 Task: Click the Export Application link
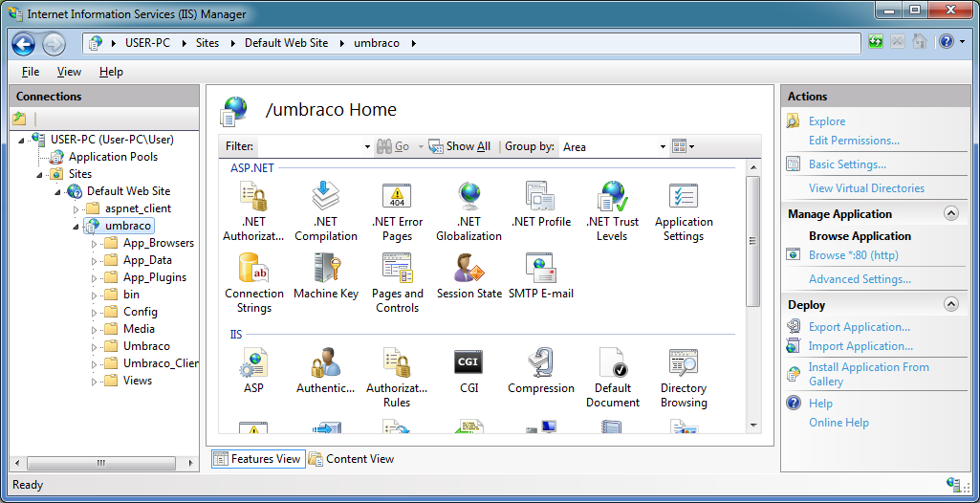pyautogui.click(x=859, y=327)
